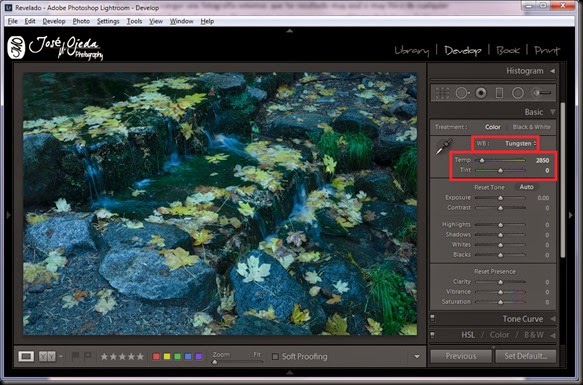Select the Red Eye Correction tool
Image resolution: width=583 pixels, height=385 pixels.
click(x=481, y=93)
